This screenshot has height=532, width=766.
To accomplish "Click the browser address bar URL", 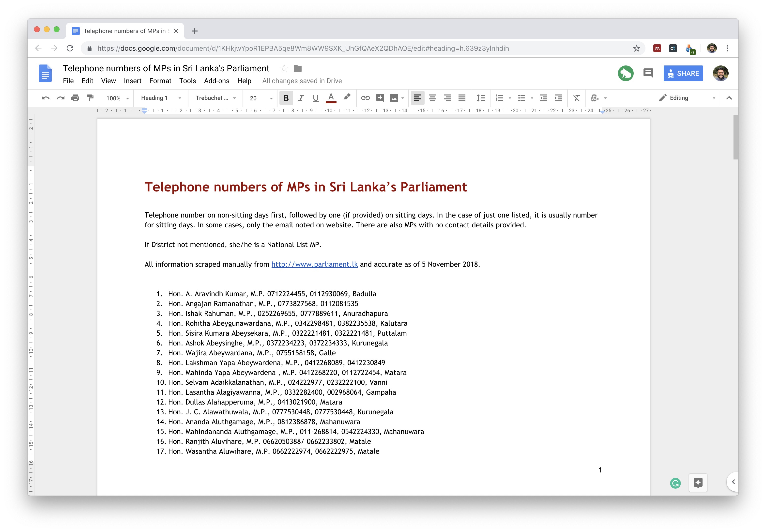I will [x=303, y=48].
